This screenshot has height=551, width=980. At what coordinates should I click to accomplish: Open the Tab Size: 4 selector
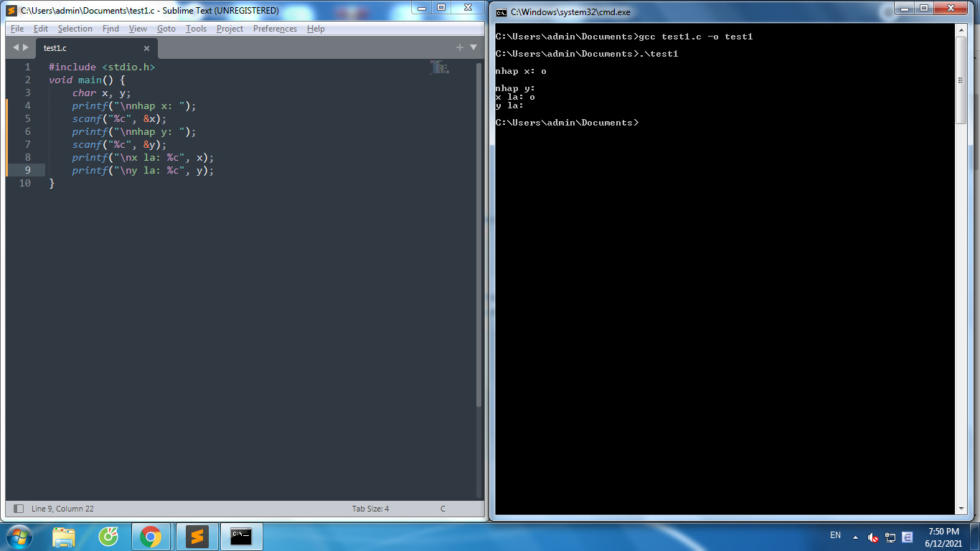(370, 509)
